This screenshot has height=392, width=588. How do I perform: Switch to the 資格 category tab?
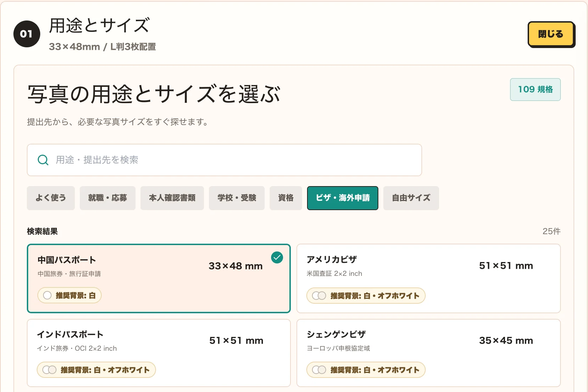click(286, 198)
